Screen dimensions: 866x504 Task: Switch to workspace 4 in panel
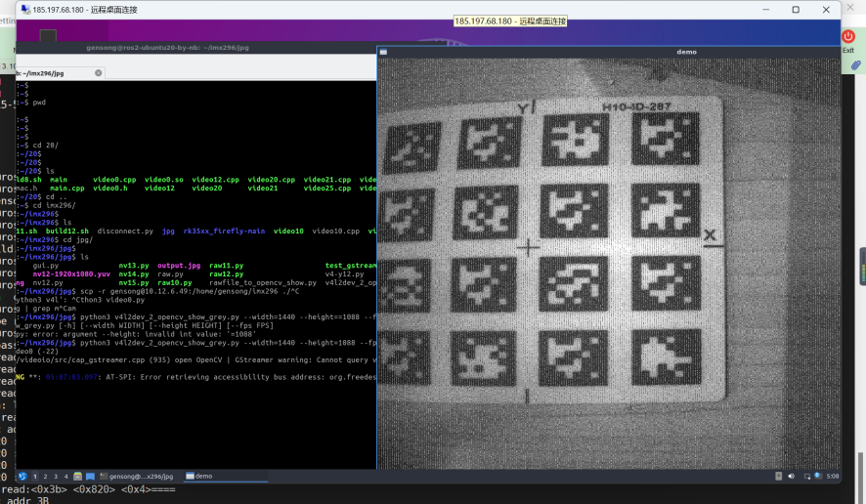point(65,476)
